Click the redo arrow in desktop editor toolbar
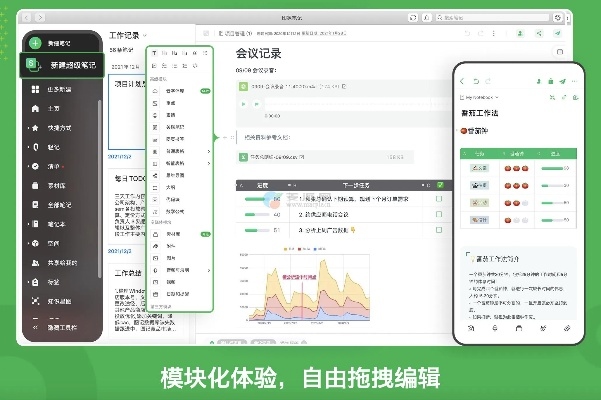 click(x=480, y=33)
